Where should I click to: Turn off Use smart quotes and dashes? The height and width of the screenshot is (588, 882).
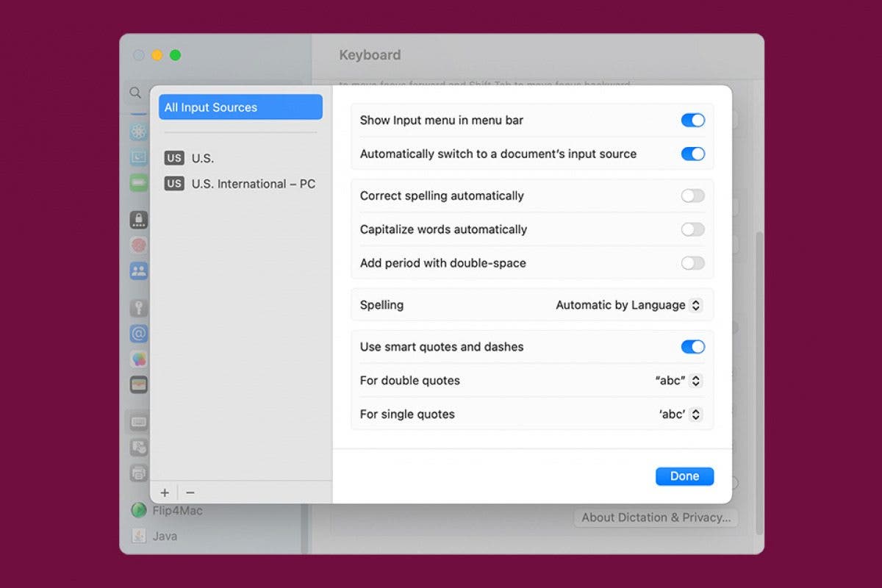coord(692,346)
